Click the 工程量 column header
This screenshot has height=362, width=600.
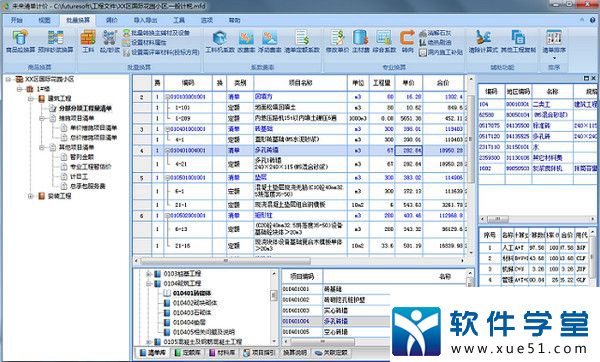pos(382,83)
